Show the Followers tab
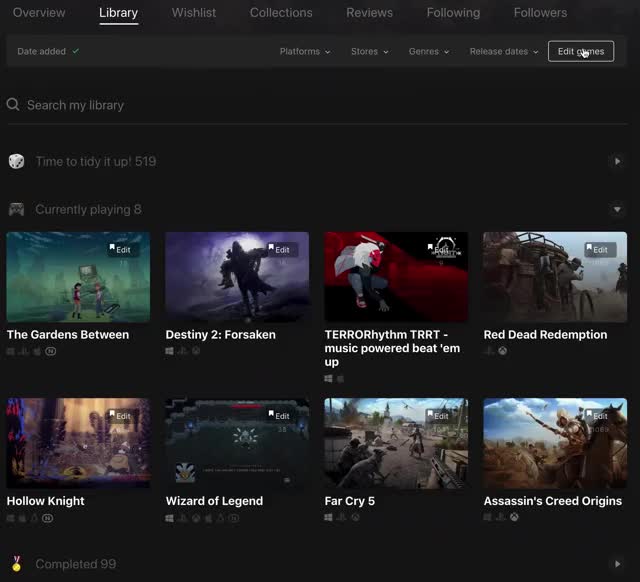640x582 pixels. coord(540,13)
